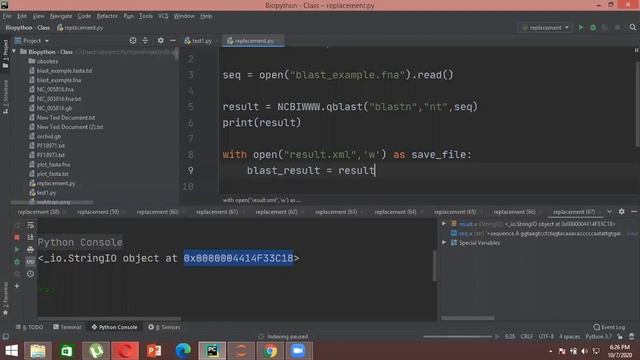Show hidden console tabs dropdown arrow

[x=609, y=211]
